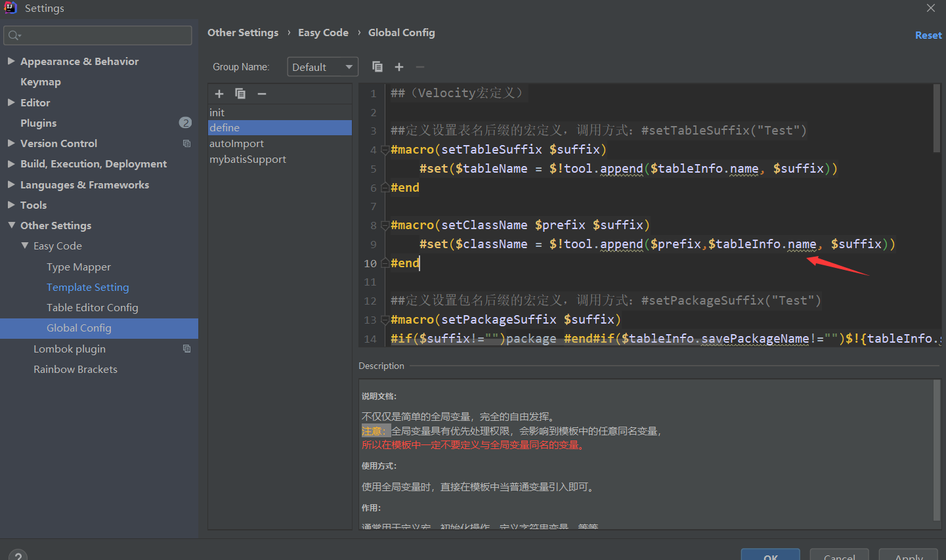Expand Build, Execution, Deployment arrow
This screenshot has width=946, height=560.
tap(11, 163)
